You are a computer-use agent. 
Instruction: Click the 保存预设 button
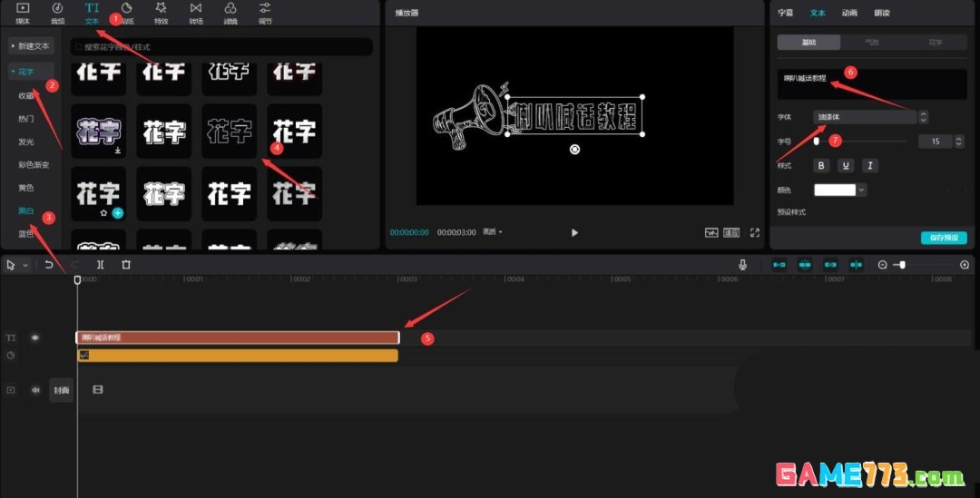pos(944,238)
